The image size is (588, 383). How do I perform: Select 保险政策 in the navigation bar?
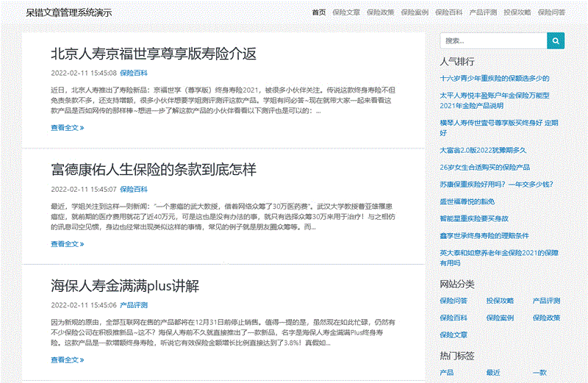click(381, 12)
